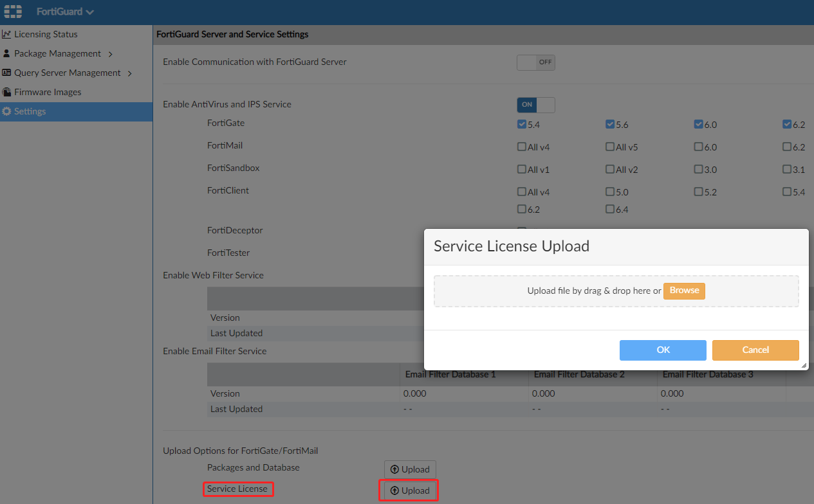This screenshot has width=814, height=504.
Task: Open the FortiGuard module dropdown
Action: click(65, 12)
